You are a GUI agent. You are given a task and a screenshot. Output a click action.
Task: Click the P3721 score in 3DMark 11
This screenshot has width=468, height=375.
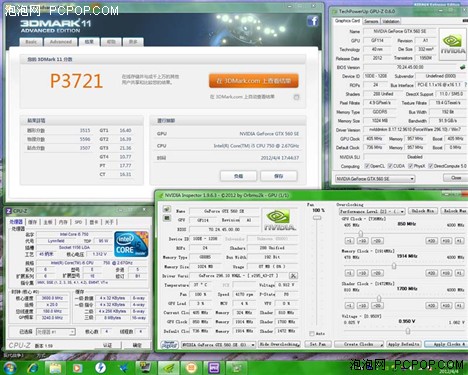[76, 81]
